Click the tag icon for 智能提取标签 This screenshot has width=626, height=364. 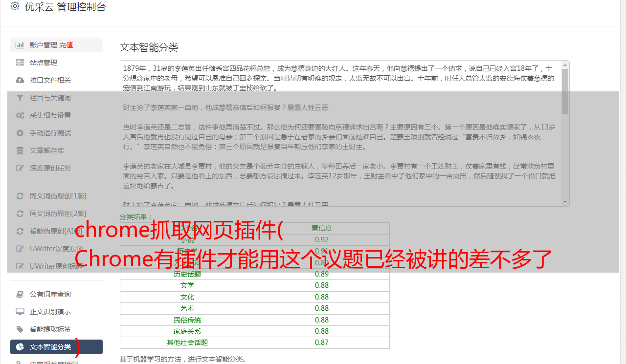coord(20,329)
